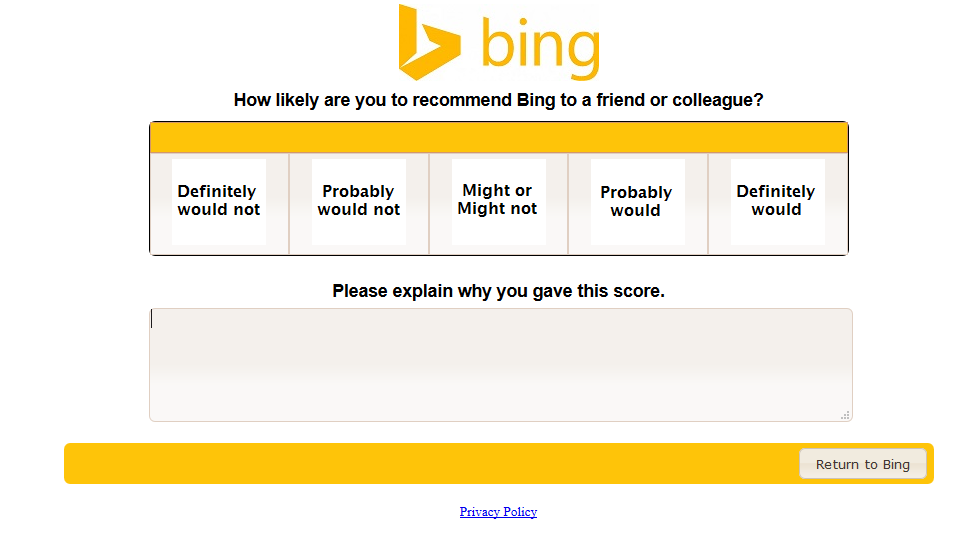Click divider between 'Probably would not' and 'Might or Might not'
Image resolution: width=974 pixels, height=545 pixels.
[429, 203]
